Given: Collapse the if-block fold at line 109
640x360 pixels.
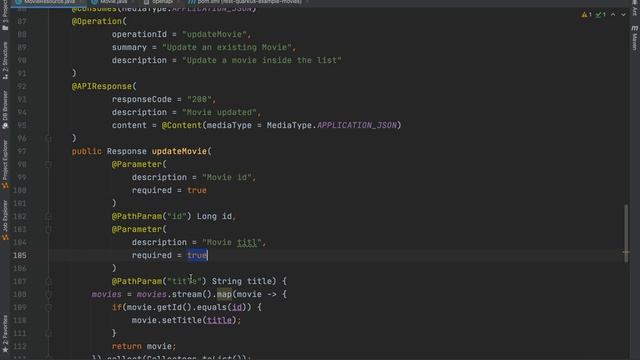Looking at the screenshot, I should coord(48,307).
